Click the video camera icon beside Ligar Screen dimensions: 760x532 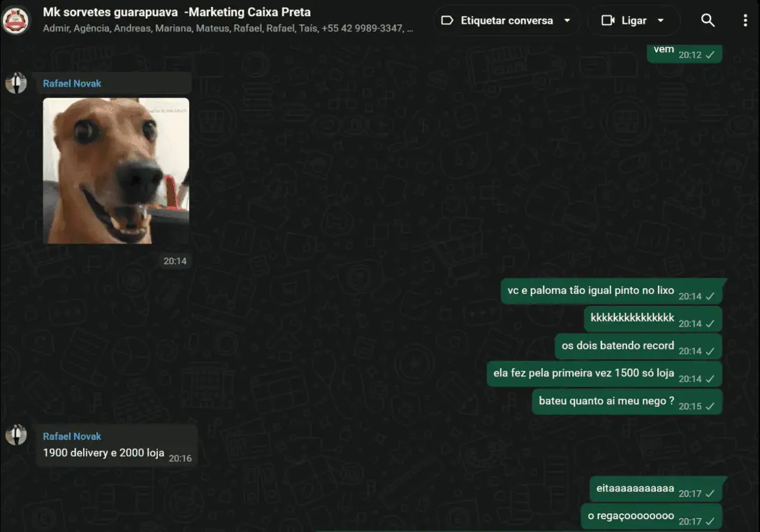[x=608, y=20]
